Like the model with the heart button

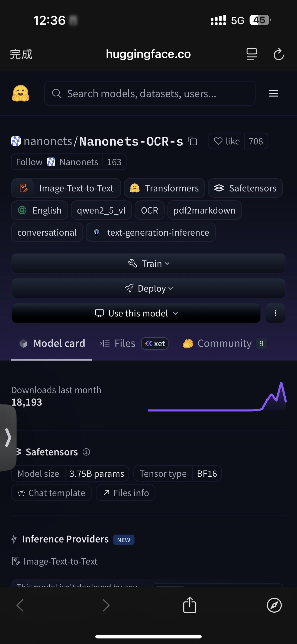[x=226, y=141]
